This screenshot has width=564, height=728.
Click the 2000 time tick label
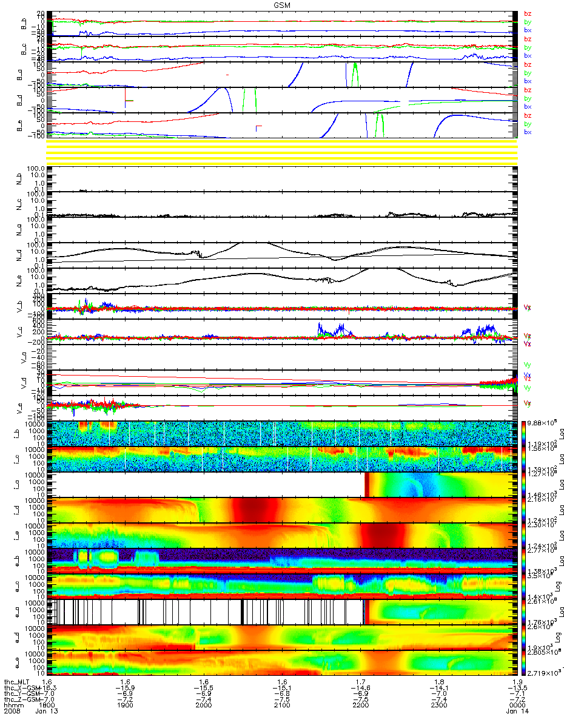pos(204,705)
